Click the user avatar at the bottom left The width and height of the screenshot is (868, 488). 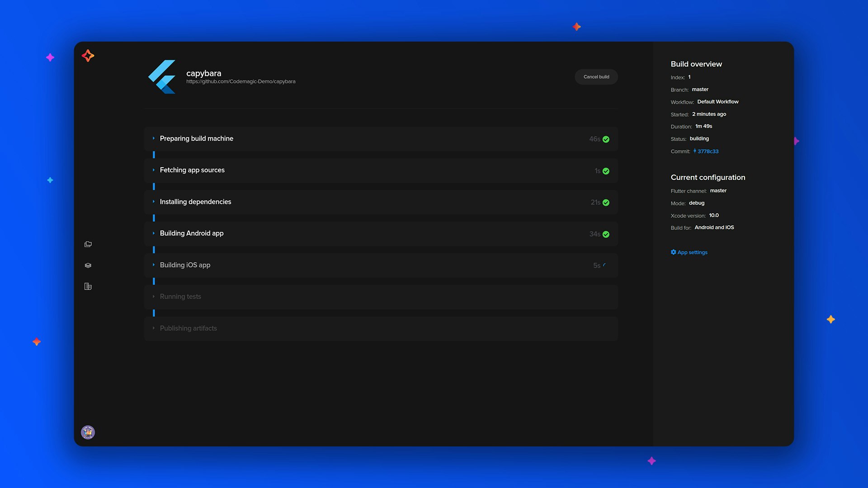(x=88, y=432)
